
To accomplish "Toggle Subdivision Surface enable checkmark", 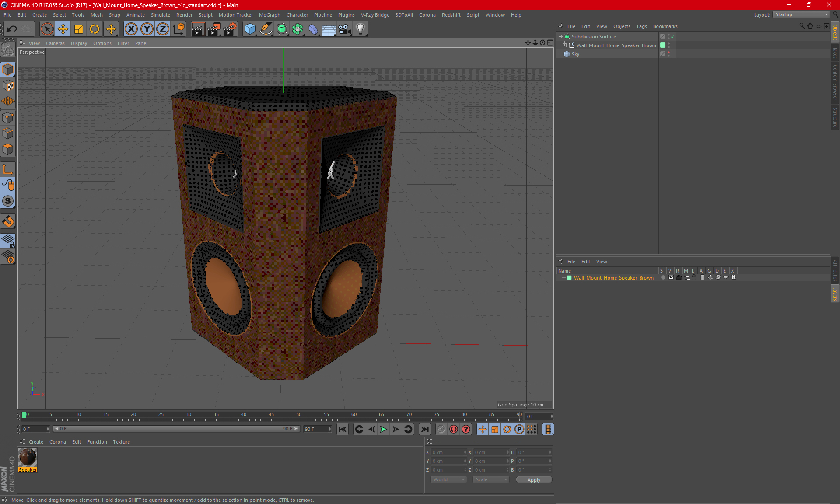I will click(x=672, y=37).
